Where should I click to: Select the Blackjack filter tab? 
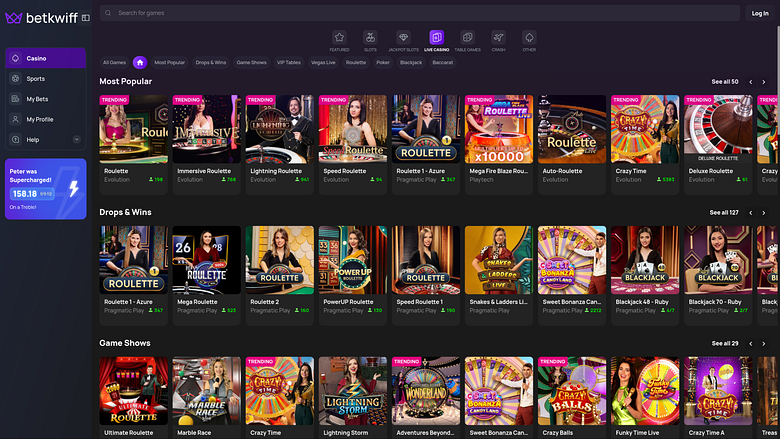click(411, 63)
